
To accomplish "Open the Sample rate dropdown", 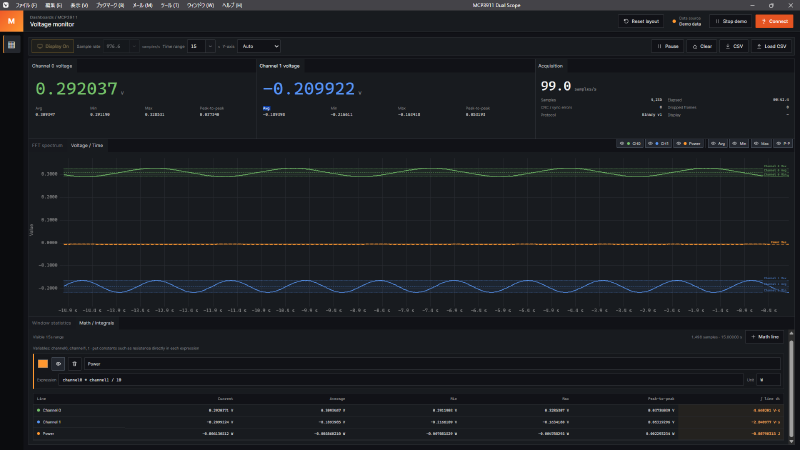I will click(x=121, y=46).
